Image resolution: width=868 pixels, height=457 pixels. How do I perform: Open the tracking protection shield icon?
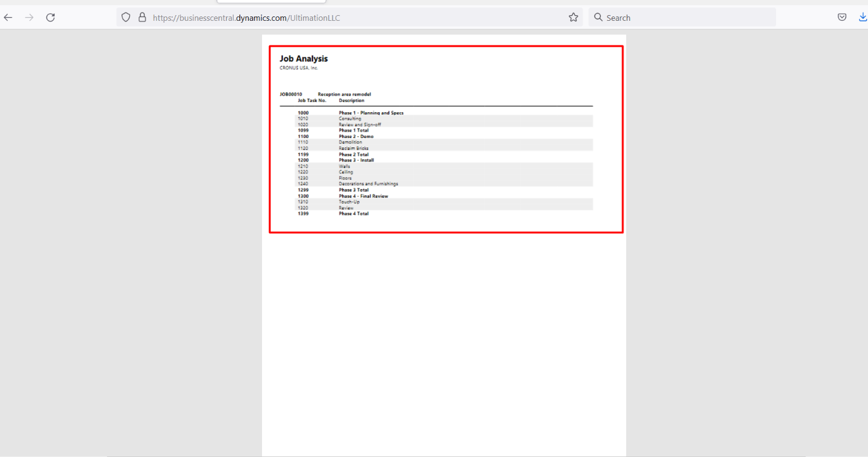[x=125, y=17]
